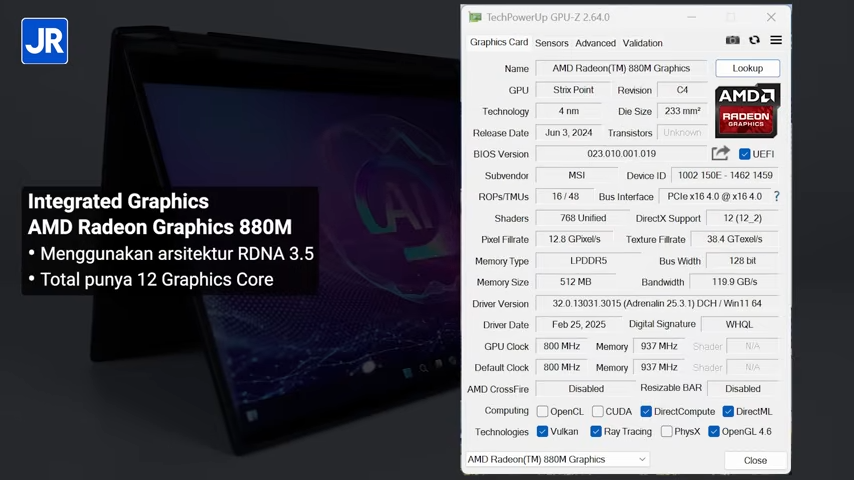The height and width of the screenshot is (480, 854).
Task: Click the Driver Version field
Action: (657, 303)
